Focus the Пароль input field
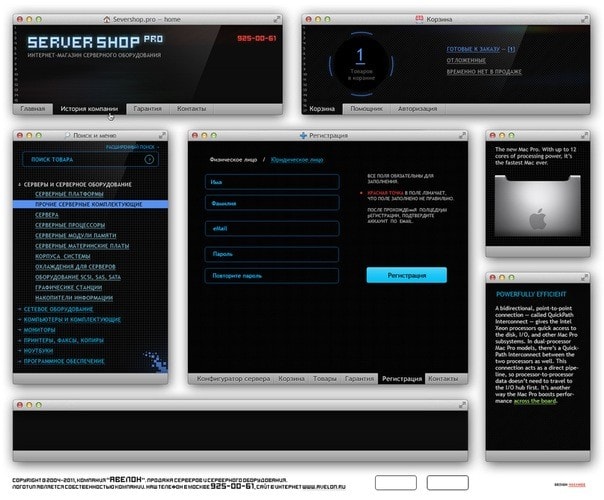Image resolution: width=604 pixels, height=500 pixels. coord(272,254)
